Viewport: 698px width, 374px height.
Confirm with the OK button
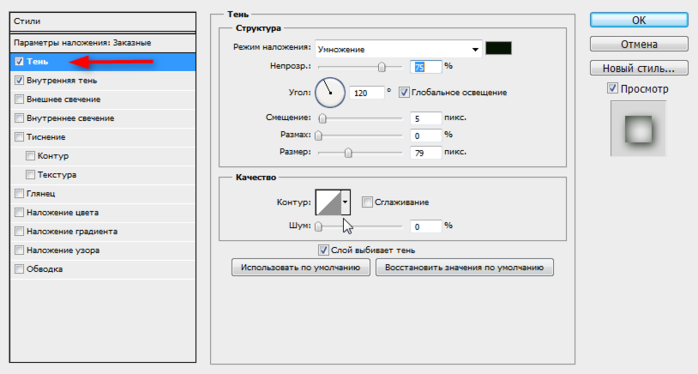pos(639,20)
